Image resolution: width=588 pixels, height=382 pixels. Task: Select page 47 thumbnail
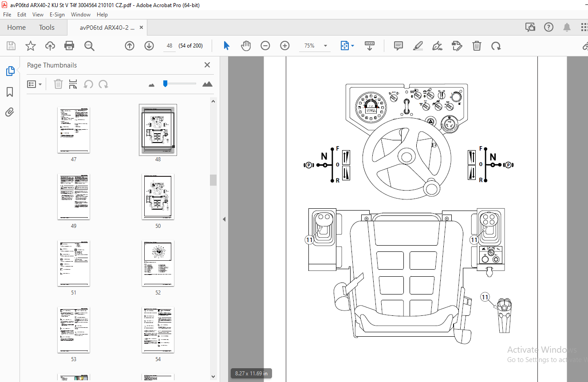74,130
